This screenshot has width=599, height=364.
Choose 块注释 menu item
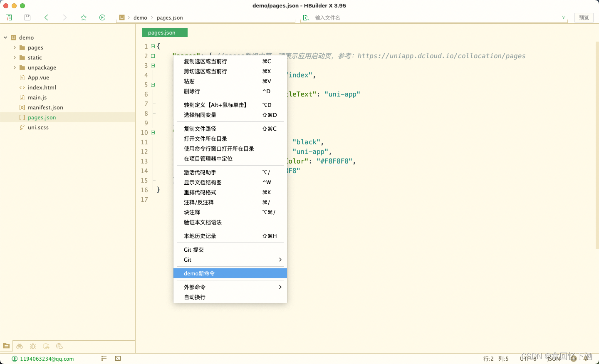click(x=230, y=212)
